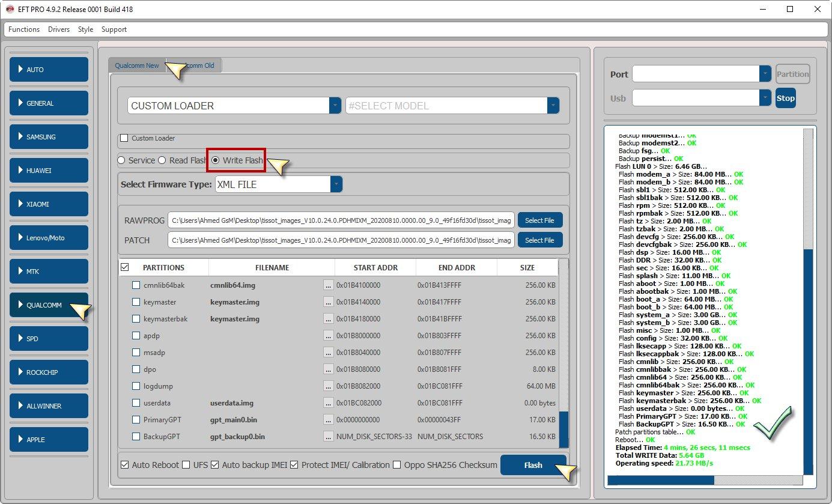Open the SAMSUNG section in sidebar
The width and height of the screenshot is (832, 504).
click(x=49, y=137)
